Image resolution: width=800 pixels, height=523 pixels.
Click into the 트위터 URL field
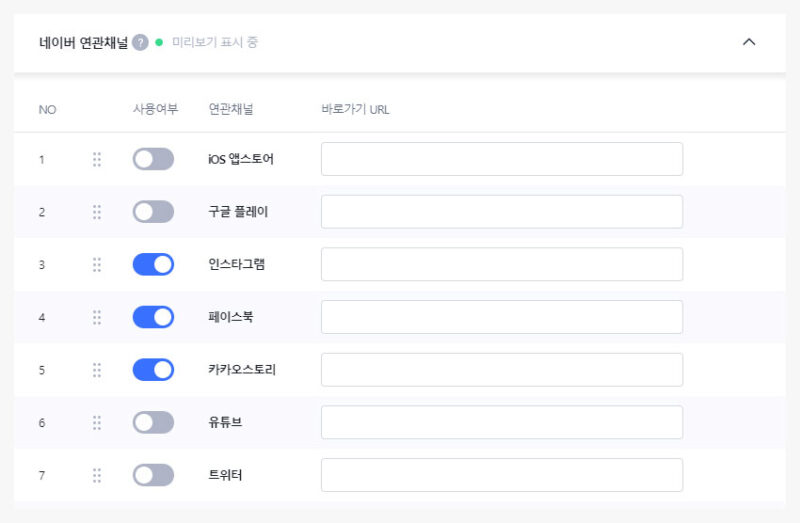[x=501, y=475]
